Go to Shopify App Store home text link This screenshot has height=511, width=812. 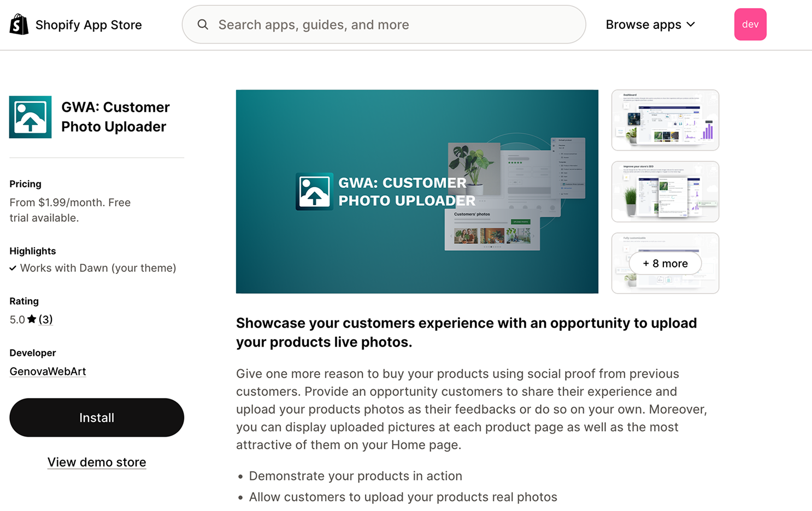click(x=89, y=25)
